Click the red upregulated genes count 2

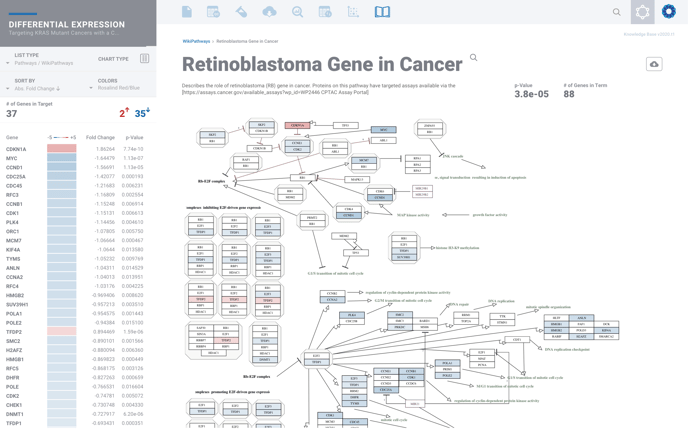(x=124, y=113)
